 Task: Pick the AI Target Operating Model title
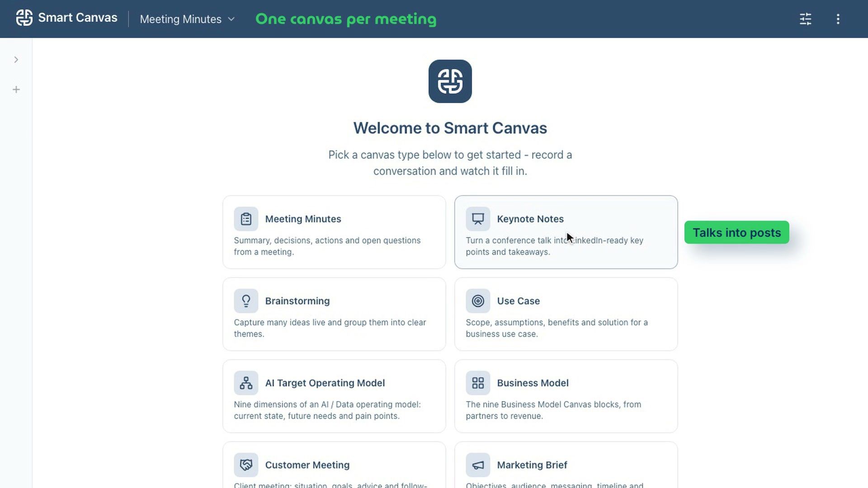(x=325, y=383)
